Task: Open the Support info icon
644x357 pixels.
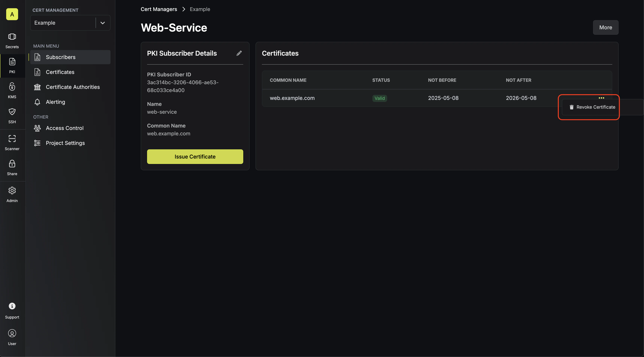Action: tap(12, 306)
